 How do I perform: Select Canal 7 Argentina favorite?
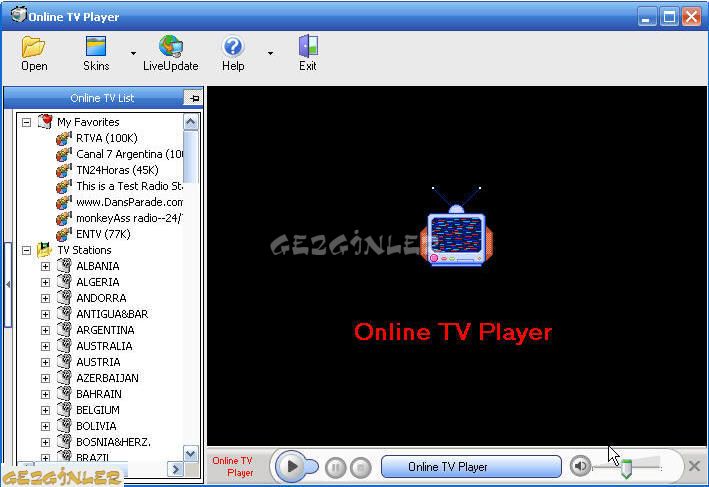click(129, 154)
